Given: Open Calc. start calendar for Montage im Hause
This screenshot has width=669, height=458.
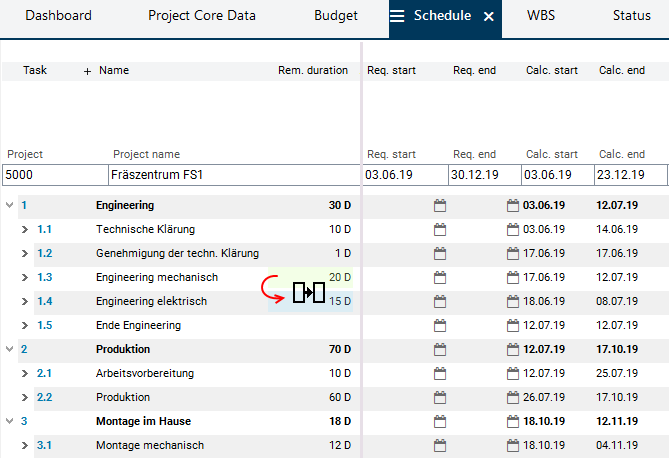Looking at the screenshot, I should 514,422.
